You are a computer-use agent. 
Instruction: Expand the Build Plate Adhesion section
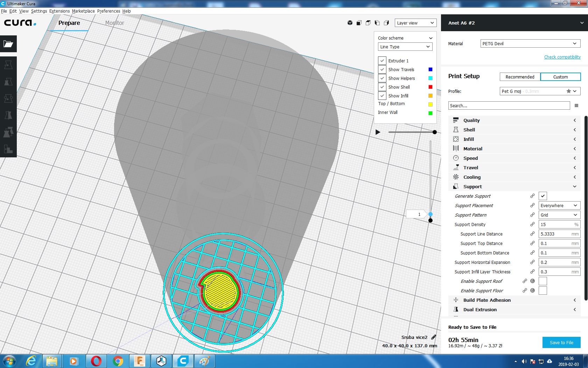tap(514, 300)
